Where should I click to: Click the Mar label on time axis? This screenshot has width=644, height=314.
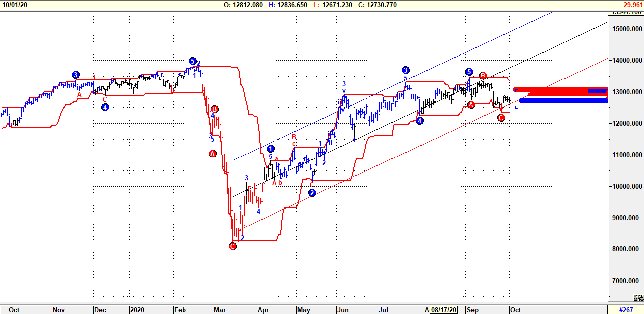(220, 310)
